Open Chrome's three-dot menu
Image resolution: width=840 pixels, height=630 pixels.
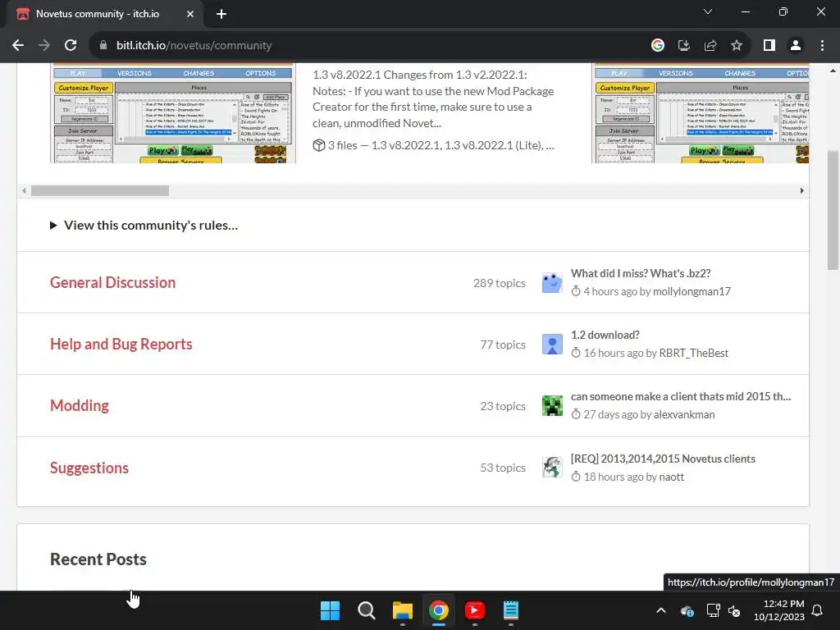coord(822,46)
